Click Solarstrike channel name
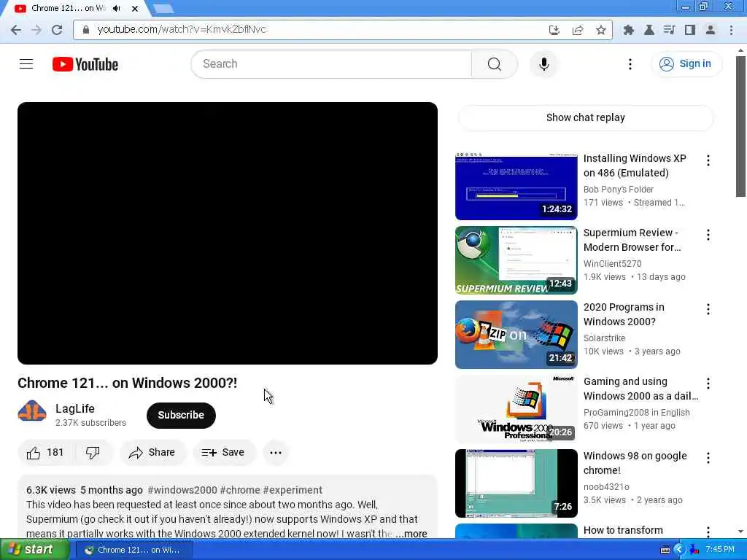The width and height of the screenshot is (747, 560). [x=604, y=338]
